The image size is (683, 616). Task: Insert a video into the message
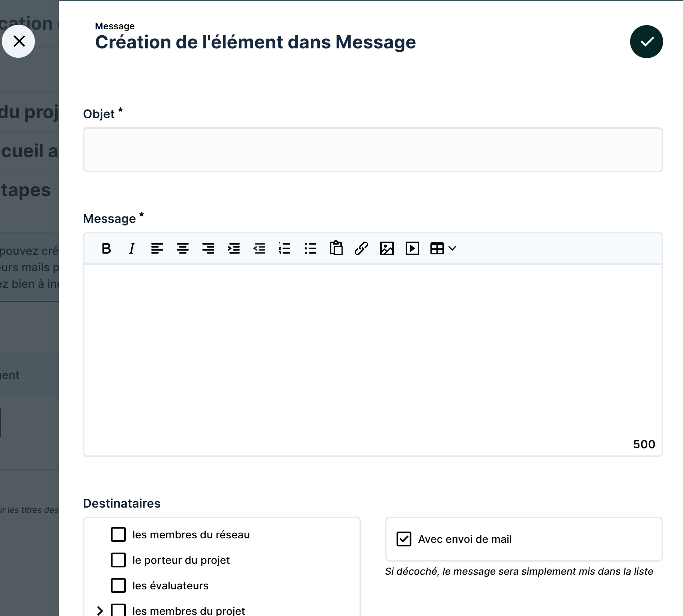412,248
